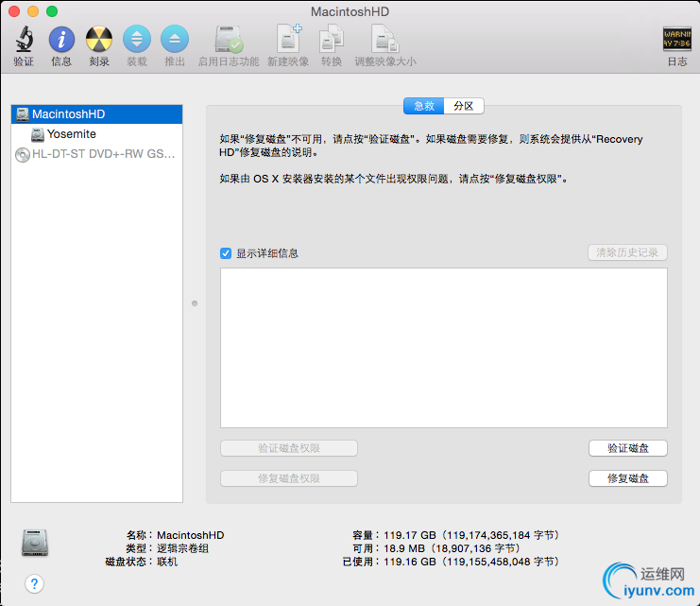The image size is (700, 606).
Task: Select the HL-DT-ST DVD+-RW drive
Action: (x=97, y=154)
